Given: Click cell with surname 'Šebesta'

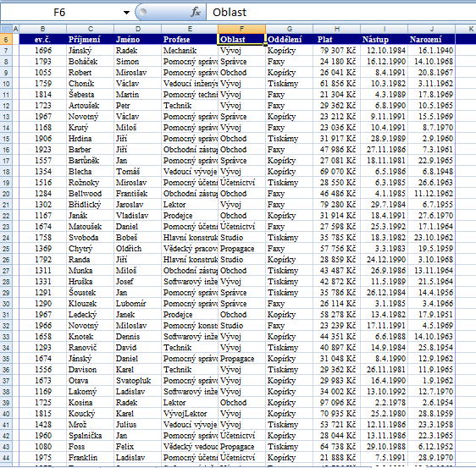Looking at the screenshot, I should (90, 95).
